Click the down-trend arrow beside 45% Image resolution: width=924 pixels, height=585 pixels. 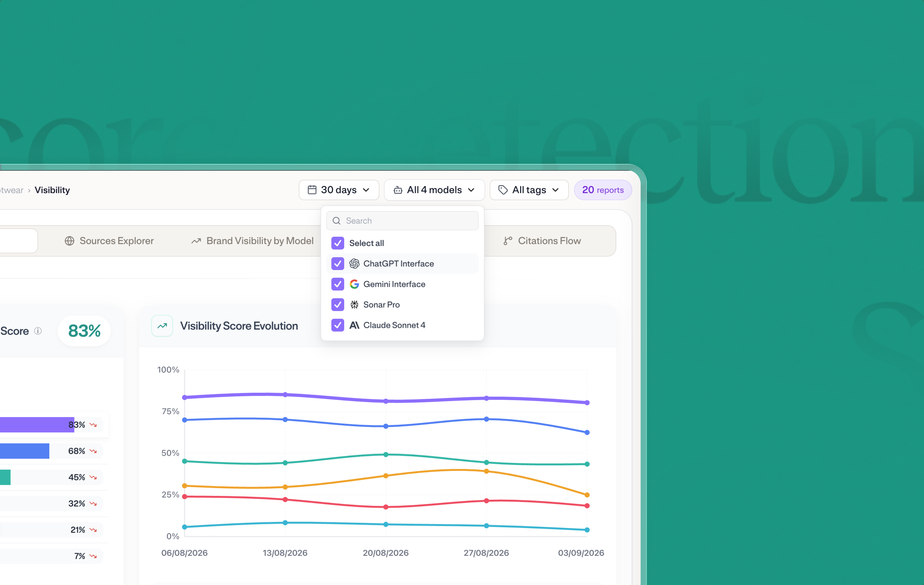[93, 477]
